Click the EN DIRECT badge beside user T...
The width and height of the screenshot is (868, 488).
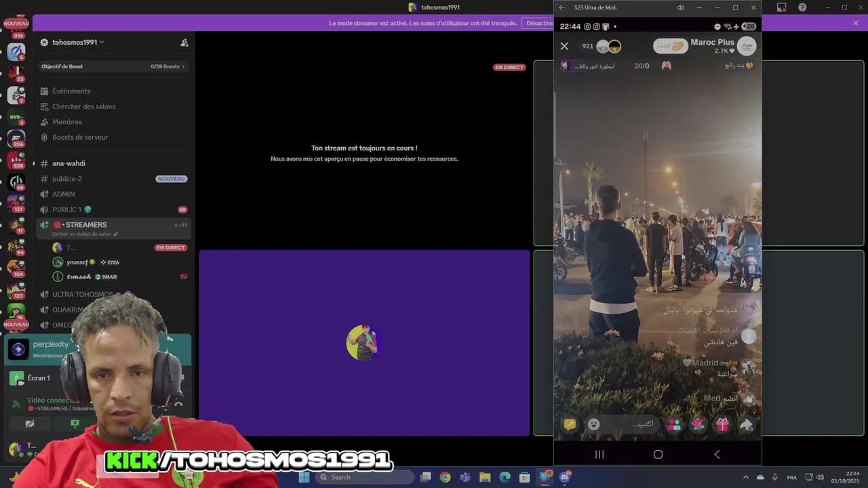coord(171,248)
